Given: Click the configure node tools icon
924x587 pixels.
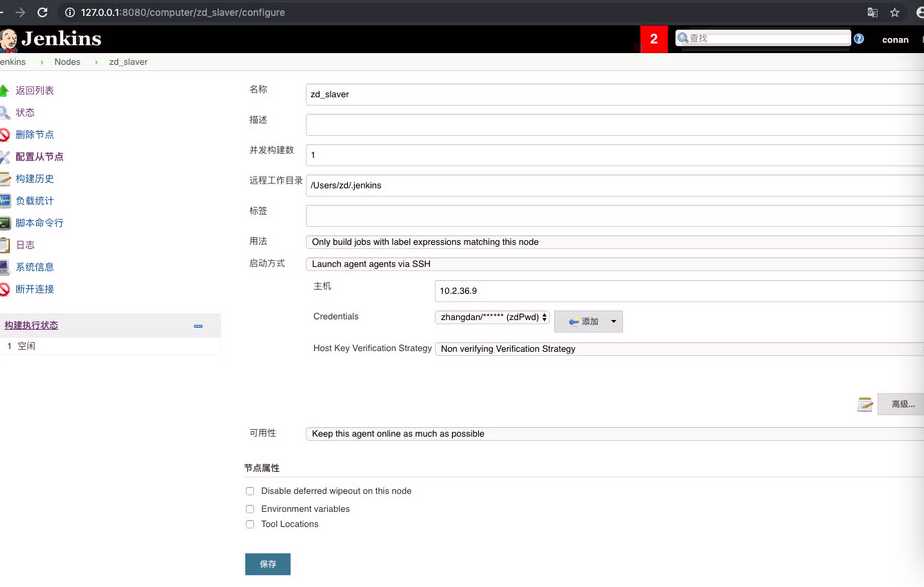Looking at the screenshot, I should 4,157.
